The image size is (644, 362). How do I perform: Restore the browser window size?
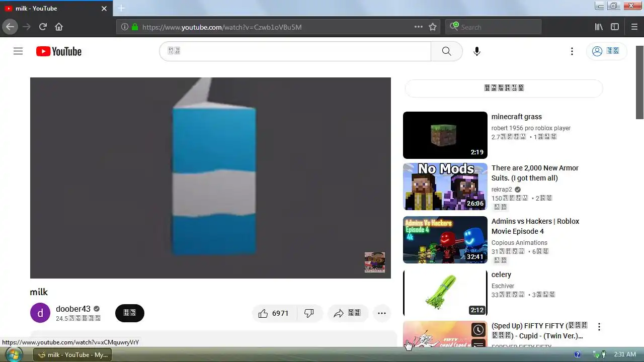613,6
